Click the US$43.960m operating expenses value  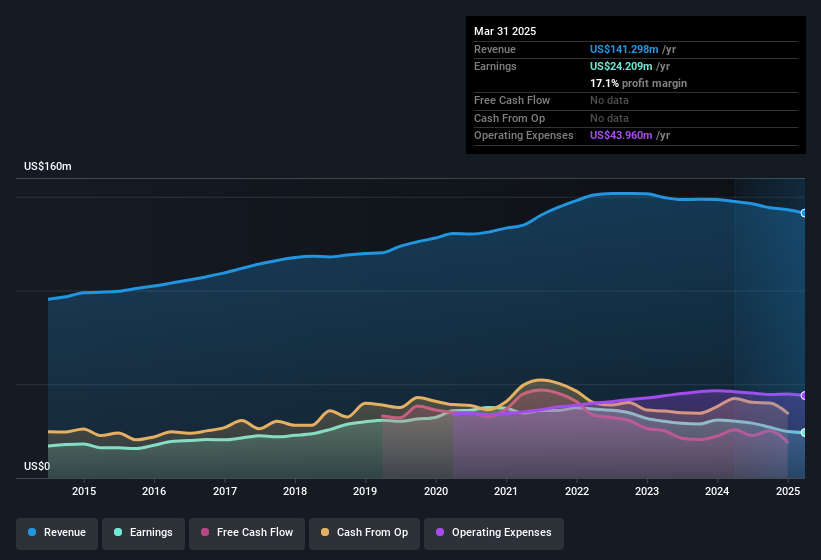click(x=621, y=136)
